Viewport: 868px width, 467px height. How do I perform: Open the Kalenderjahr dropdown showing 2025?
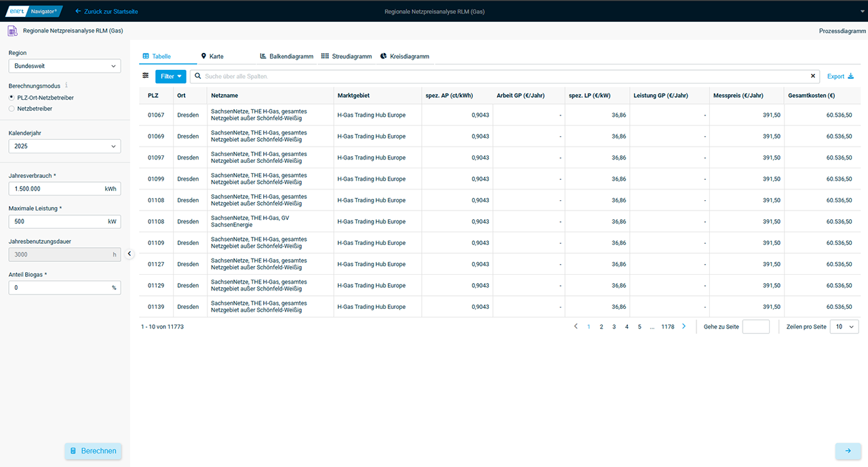point(64,146)
